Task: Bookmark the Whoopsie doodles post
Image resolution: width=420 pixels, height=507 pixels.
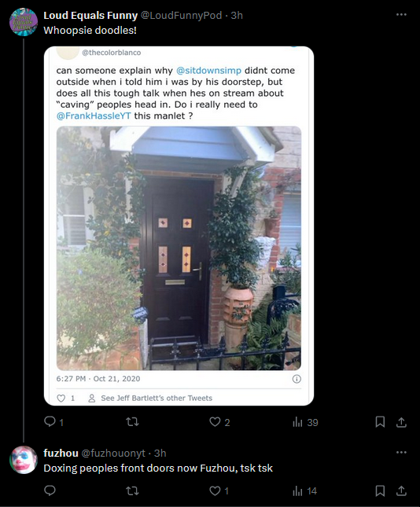Action: [x=380, y=422]
